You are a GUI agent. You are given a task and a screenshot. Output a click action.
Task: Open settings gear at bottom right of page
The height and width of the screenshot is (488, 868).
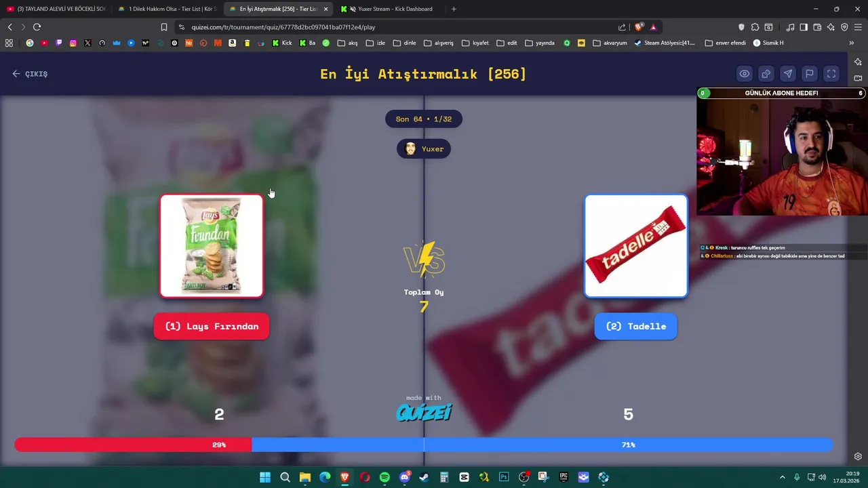pos(858,456)
